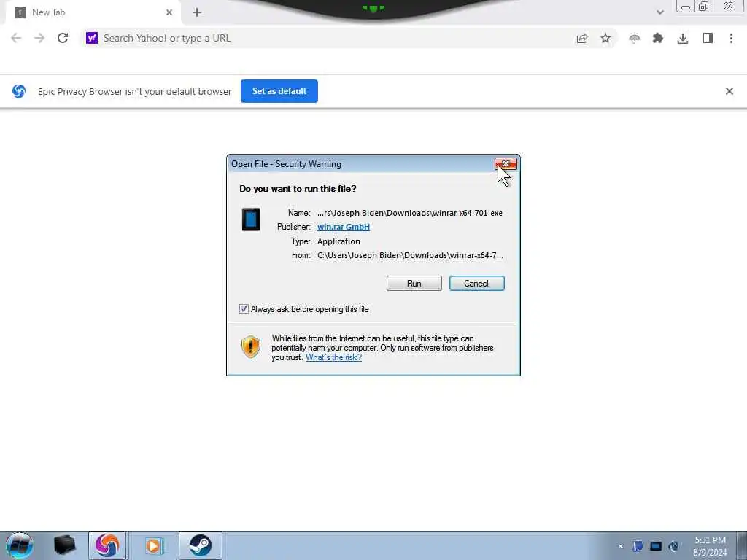747x560 pixels.
Task: Open the What's the risk? link
Action: click(x=333, y=357)
